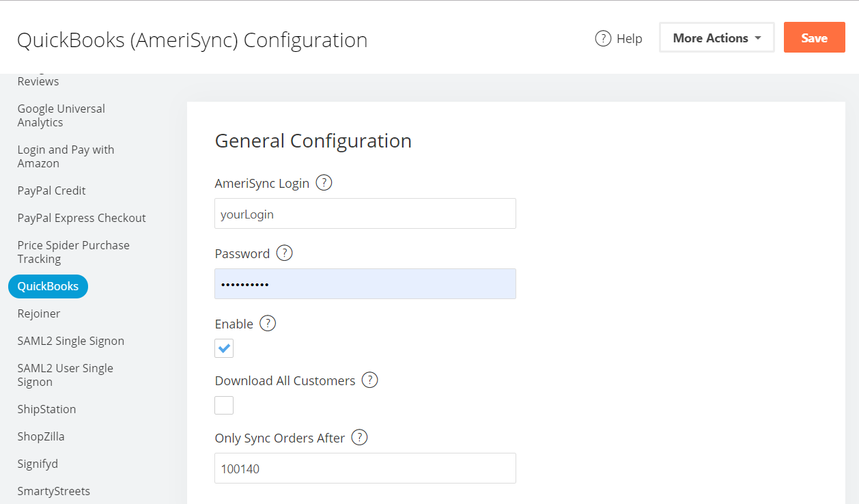Go to Signifyd settings
Image resolution: width=859 pixels, height=504 pixels.
[x=38, y=464]
